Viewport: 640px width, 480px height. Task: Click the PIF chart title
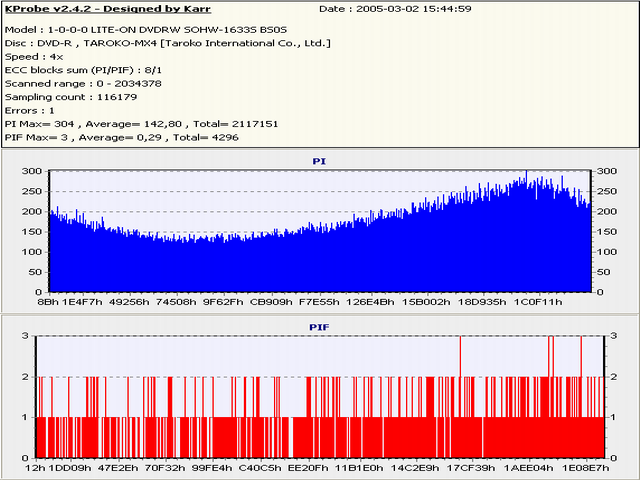(319, 327)
